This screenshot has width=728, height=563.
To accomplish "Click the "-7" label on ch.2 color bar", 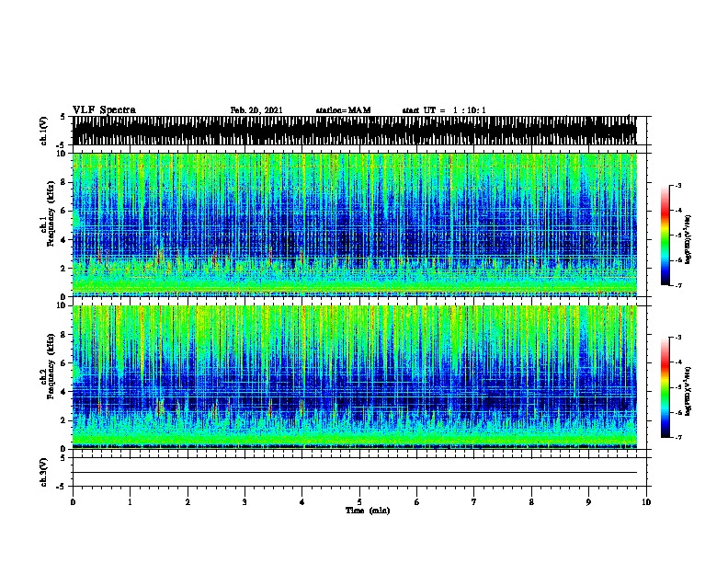I will coord(678,437).
